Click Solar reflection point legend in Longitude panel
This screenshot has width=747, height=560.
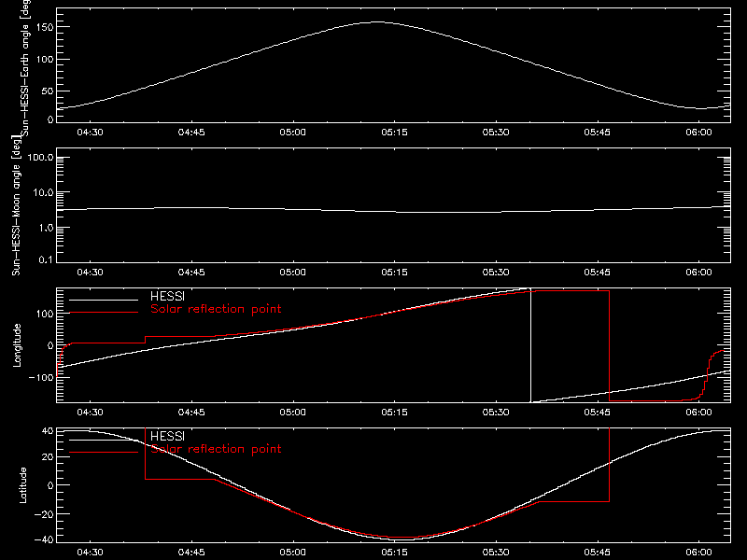(x=216, y=309)
